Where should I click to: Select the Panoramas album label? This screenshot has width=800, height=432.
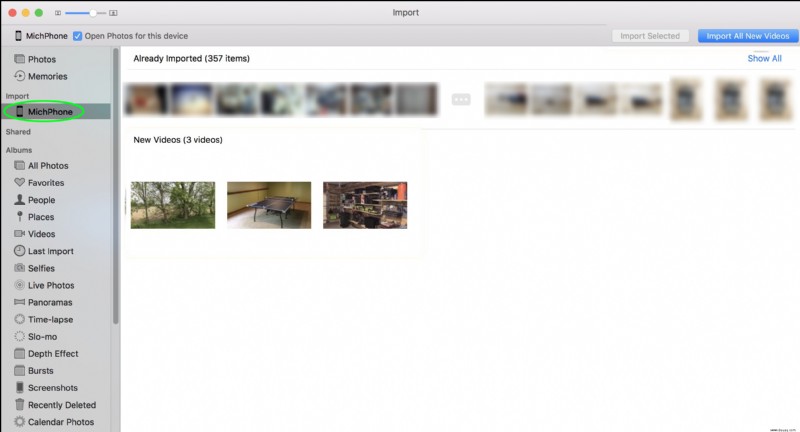[50, 302]
